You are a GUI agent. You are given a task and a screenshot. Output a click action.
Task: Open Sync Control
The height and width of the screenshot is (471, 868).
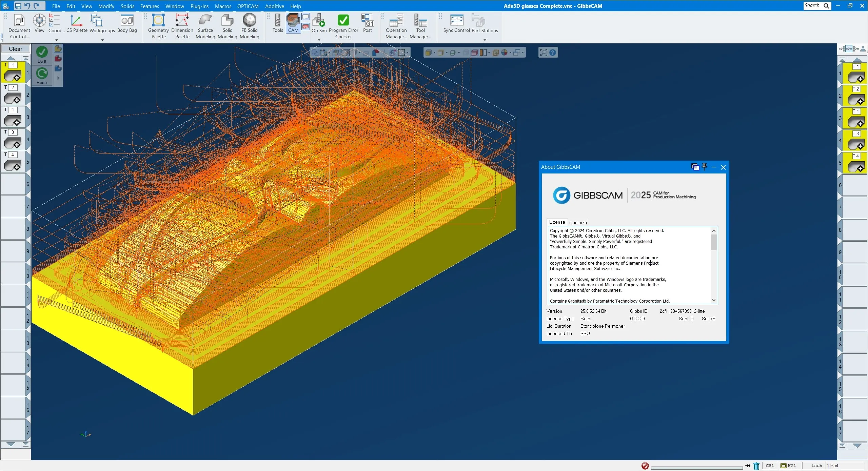point(456,24)
